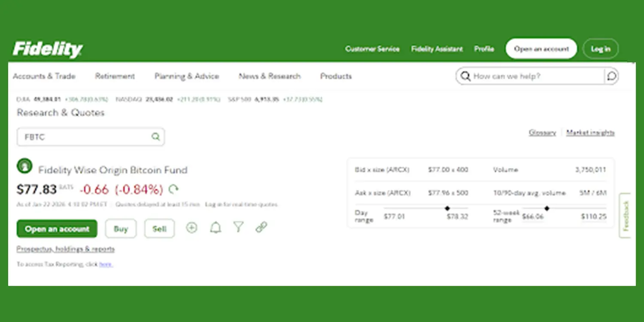Open Prospectus, holdings & reports link
The height and width of the screenshot is (322, 644).
(x=66, y=249)
